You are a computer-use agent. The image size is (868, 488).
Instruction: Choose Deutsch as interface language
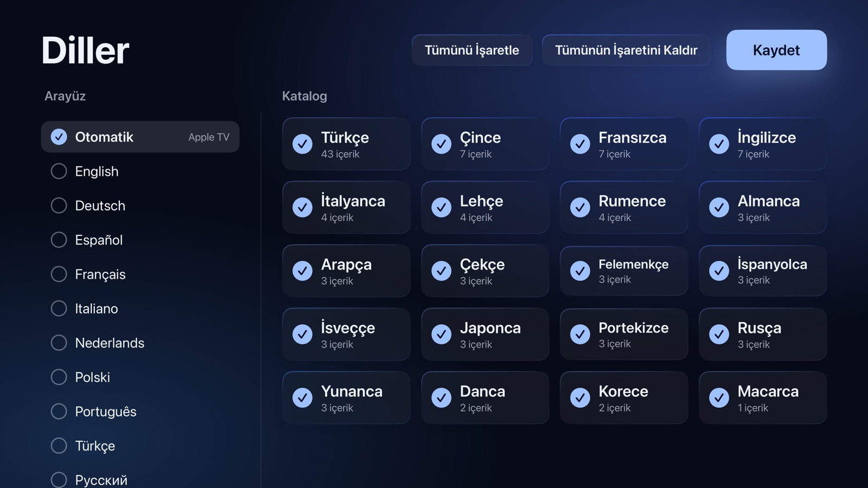coord(140,206)
